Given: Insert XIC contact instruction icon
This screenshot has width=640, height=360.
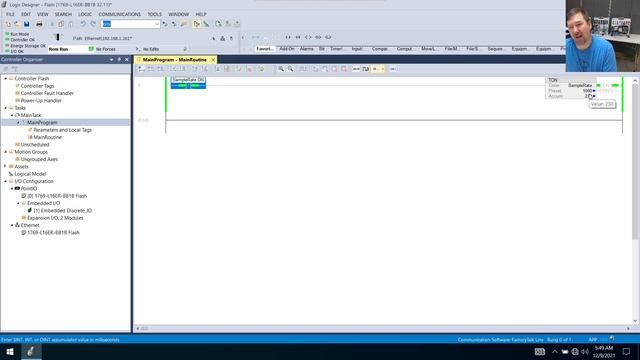Looking at the screenshot, I should [x=288, y=37].
